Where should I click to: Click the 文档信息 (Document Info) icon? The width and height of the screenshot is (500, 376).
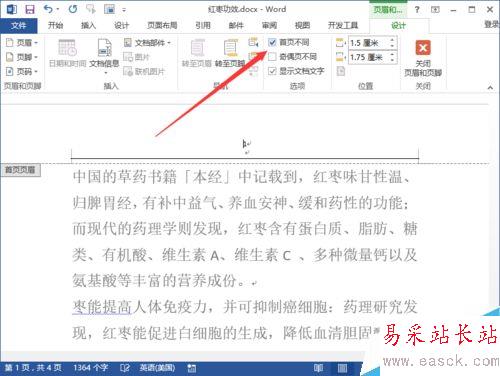pos(104,48)
